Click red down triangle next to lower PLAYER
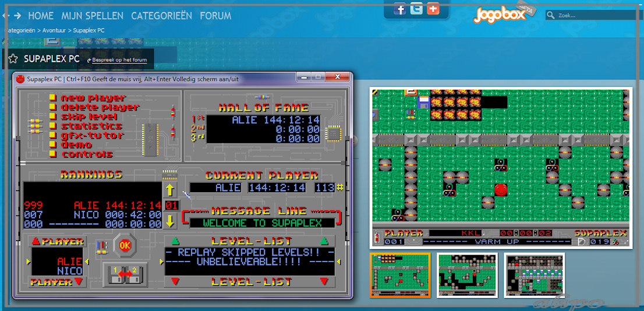Image resolution: width=644 pixels, height=311 pixels. [x=79, y=282]
